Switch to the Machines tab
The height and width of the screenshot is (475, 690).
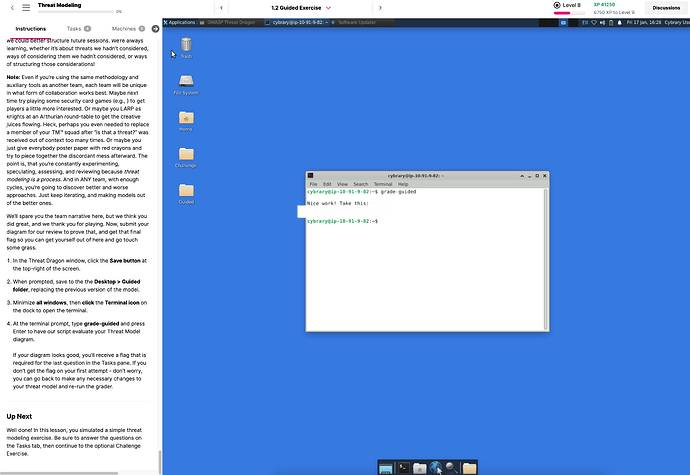click(128, 29)
